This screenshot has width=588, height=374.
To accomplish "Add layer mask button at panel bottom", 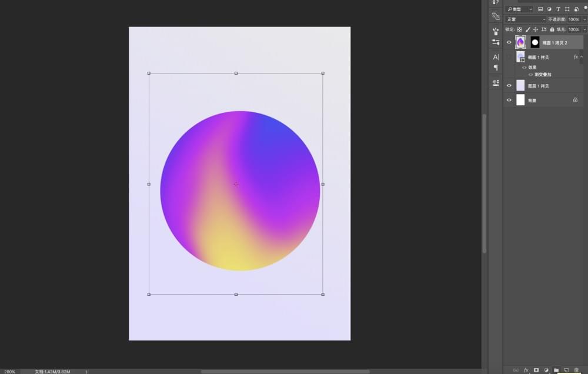I will click(x=536, y=370).
